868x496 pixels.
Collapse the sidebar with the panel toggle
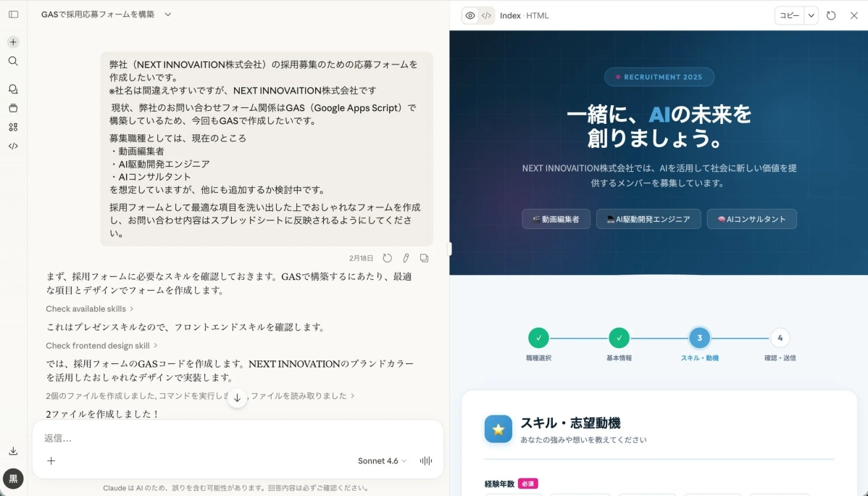[x=13, y=15]
